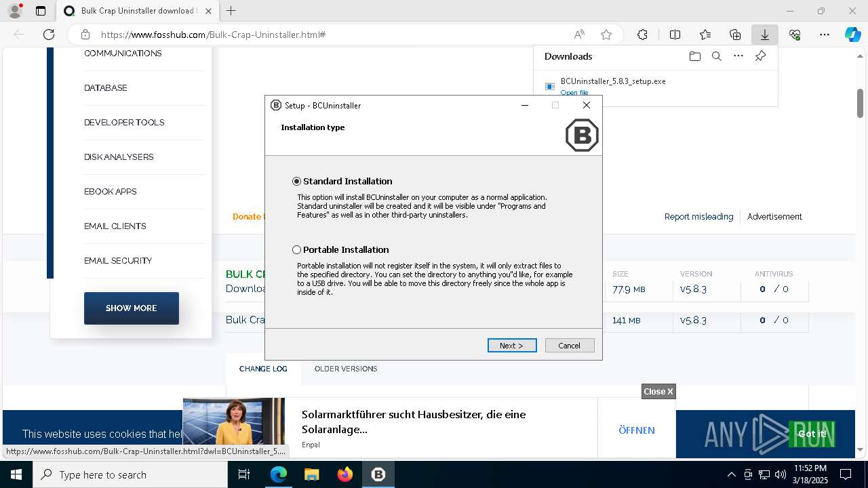This screenshot has height=488, width=868.
Task: Click the BCUninstaller B logo image
Action: [582, 135]
